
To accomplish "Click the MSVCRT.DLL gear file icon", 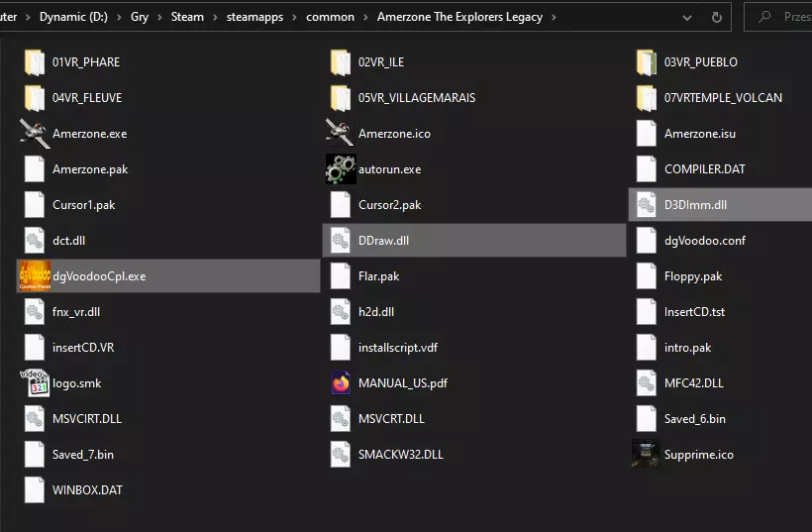I will [341, 419].
